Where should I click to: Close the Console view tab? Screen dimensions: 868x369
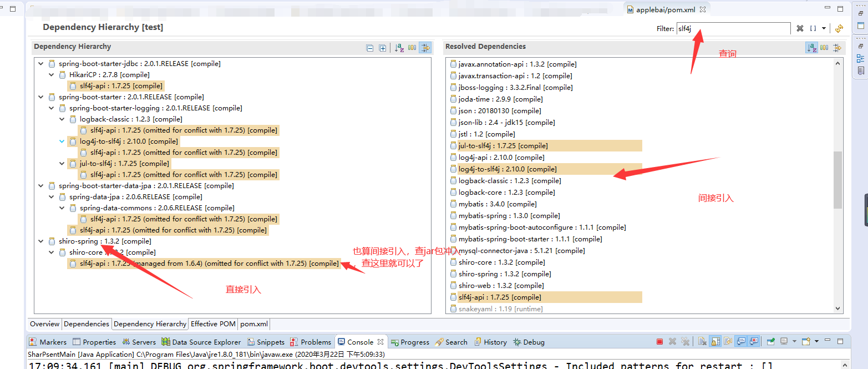point(380,342)
